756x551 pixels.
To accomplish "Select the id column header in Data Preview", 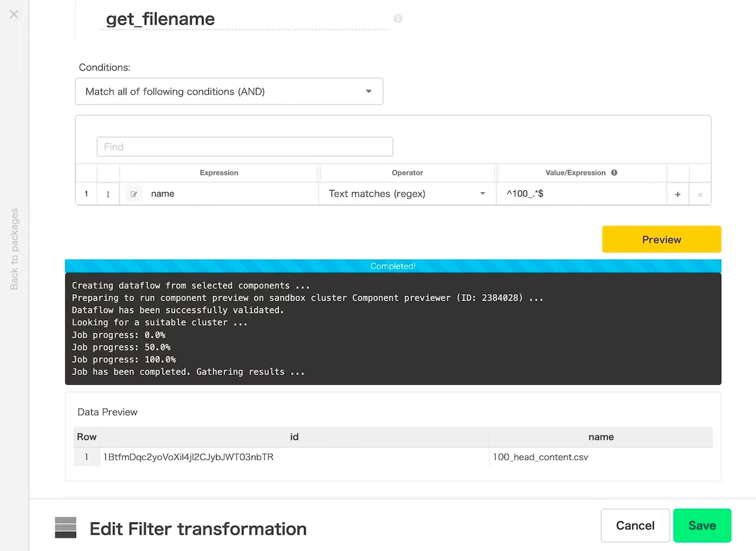I will tap(294, 436).
